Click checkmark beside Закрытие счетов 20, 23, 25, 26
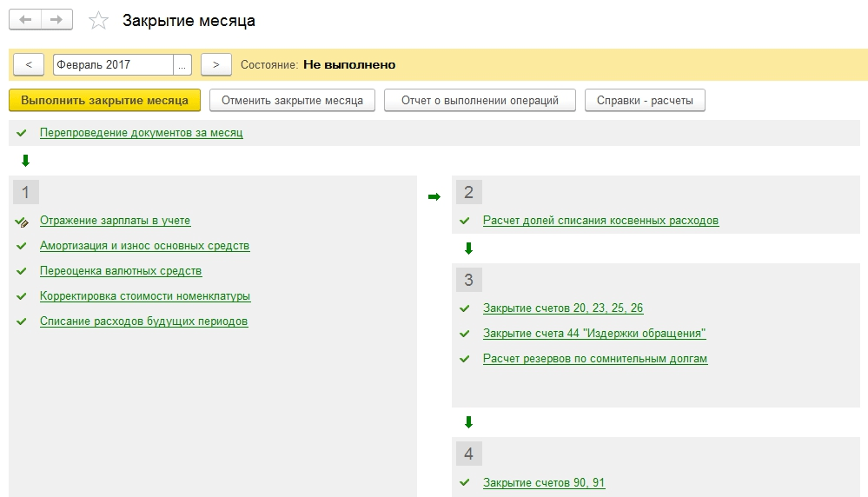868x497 pixels. point(464,308)
